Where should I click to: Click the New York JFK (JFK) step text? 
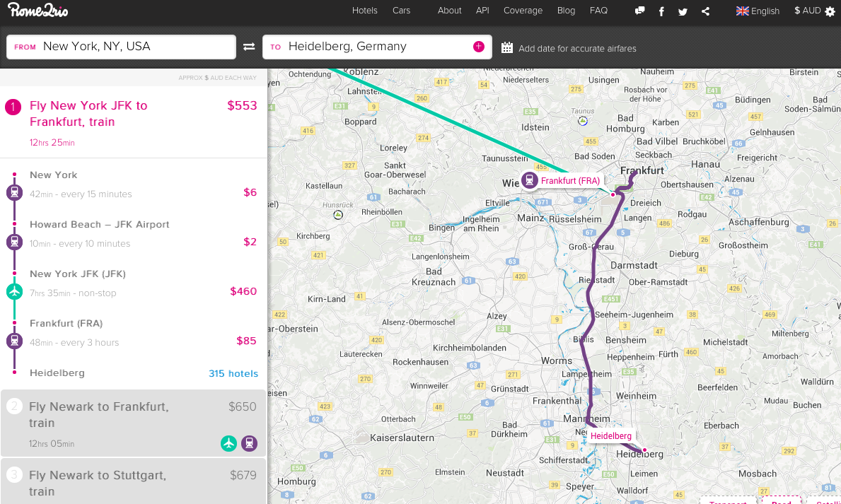coord(78,274)
